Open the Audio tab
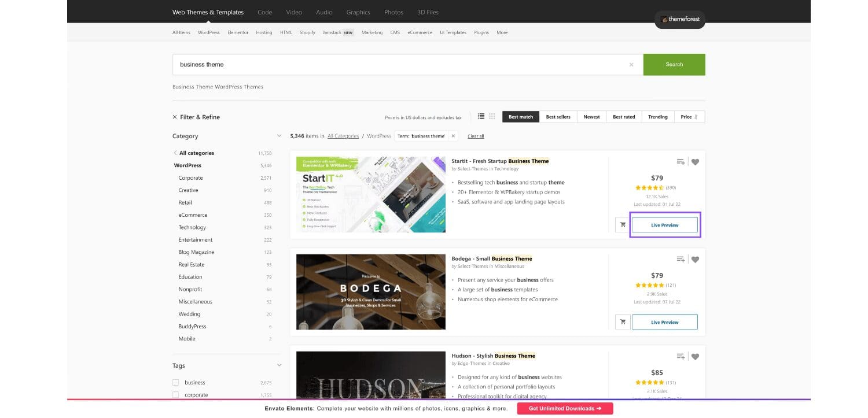 tap(324, 12)
